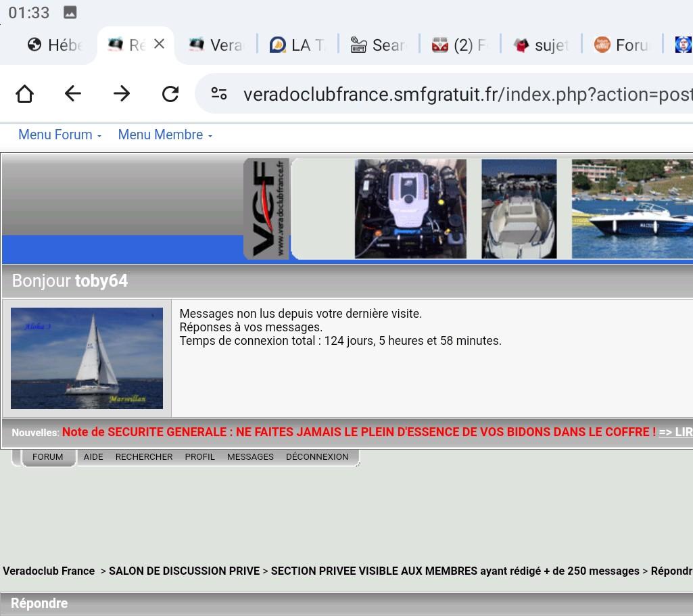Open the FORUM menu button
The image size is (693, 616).
click(x=48, y=457)
